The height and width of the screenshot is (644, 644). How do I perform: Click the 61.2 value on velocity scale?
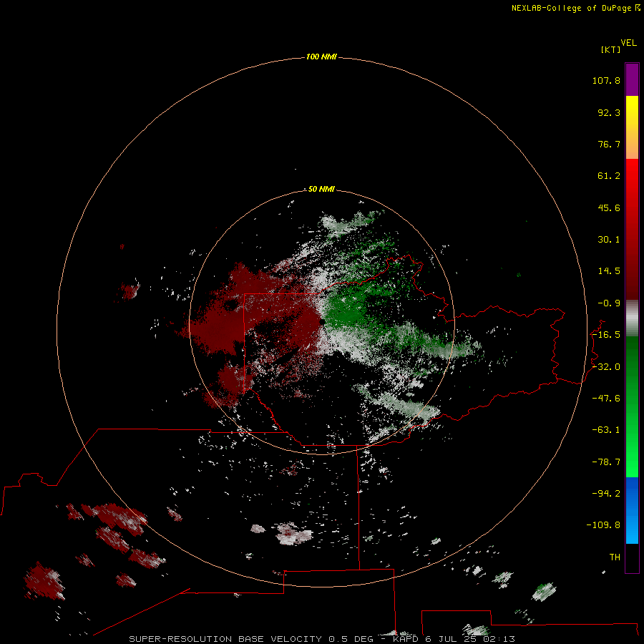click(609, 176)
